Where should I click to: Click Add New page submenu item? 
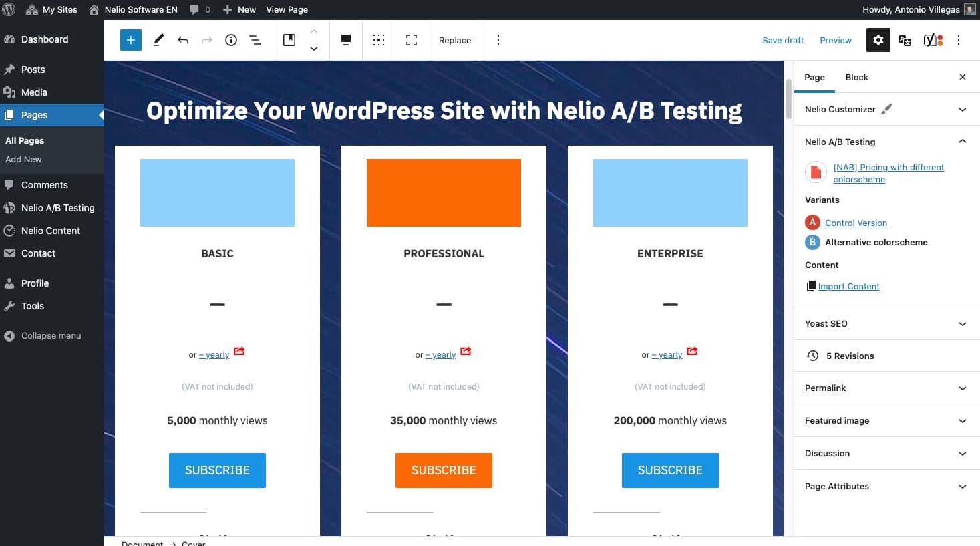[23, 159]
